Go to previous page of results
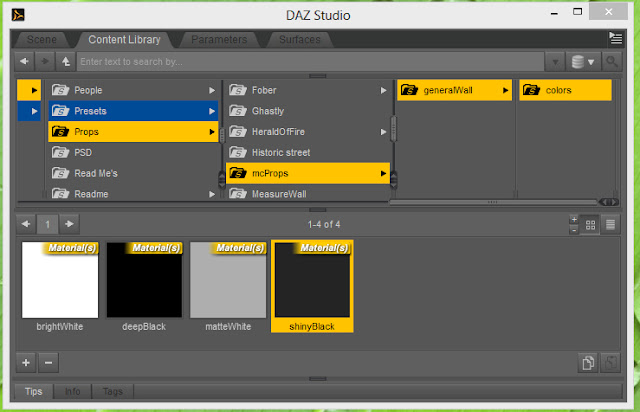The width and height of the screenshot is (640, 412). coord(26,224)
